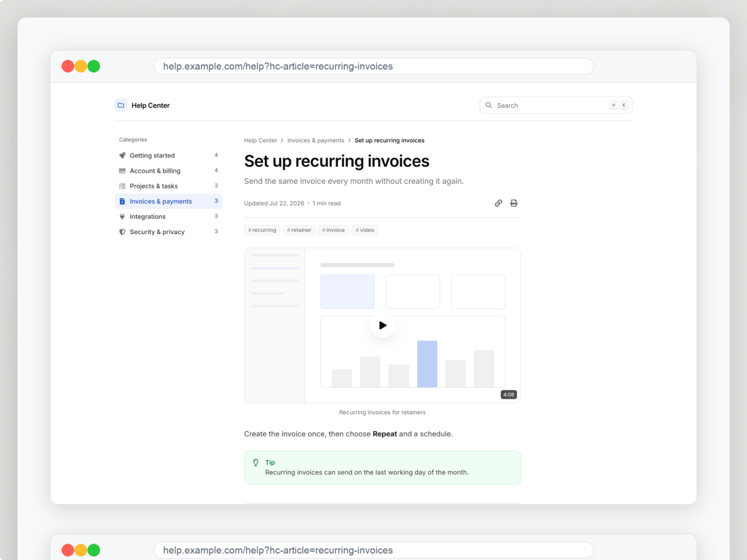747x560 pixels.
Task: Click the second window's address bar
Action: (373, 550)
